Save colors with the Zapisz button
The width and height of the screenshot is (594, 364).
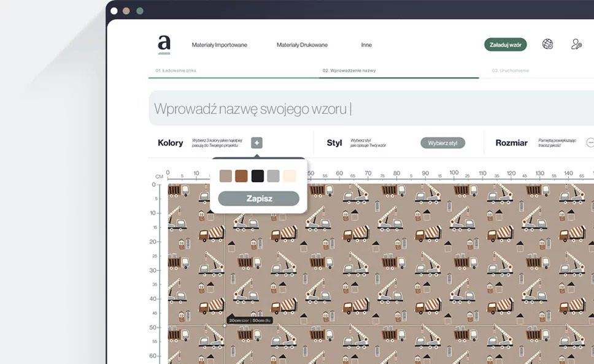[x=259, y=199]
